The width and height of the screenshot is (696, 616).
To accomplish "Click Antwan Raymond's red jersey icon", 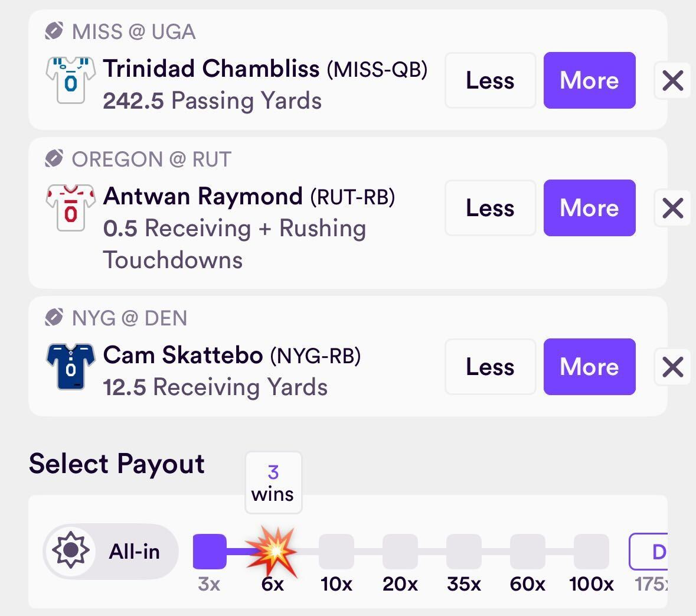I will point(70,208).
